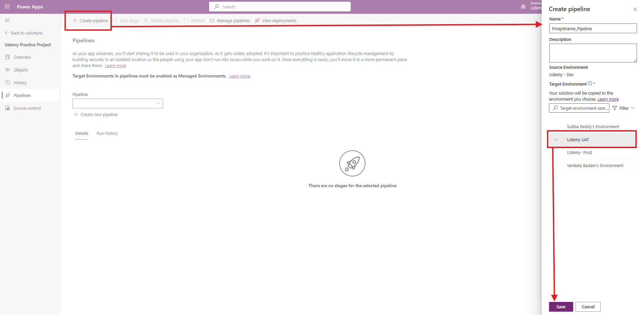
Task: Open Overview in the left navigation
Action: point(30,57)
